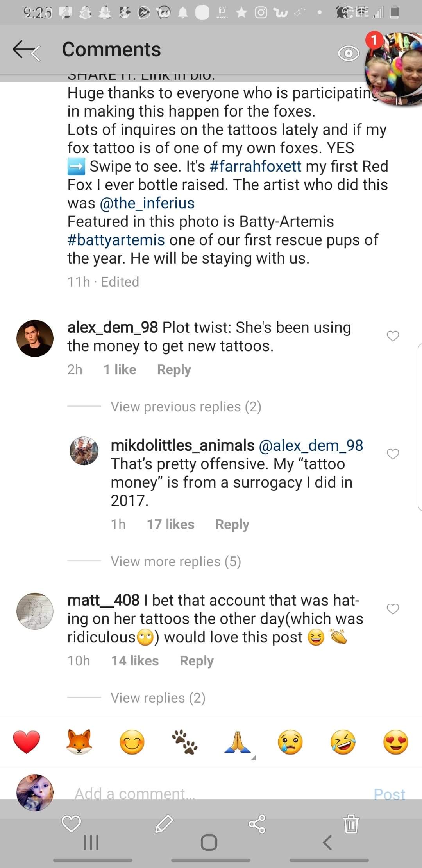Like alex_dem_98's comment with heart
The image size is (422, 868).
(x=393, y=336)
